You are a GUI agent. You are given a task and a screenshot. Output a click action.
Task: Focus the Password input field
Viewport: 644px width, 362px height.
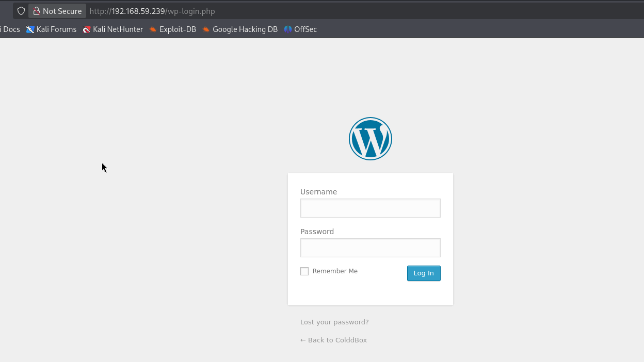click(x=371, y=248)
